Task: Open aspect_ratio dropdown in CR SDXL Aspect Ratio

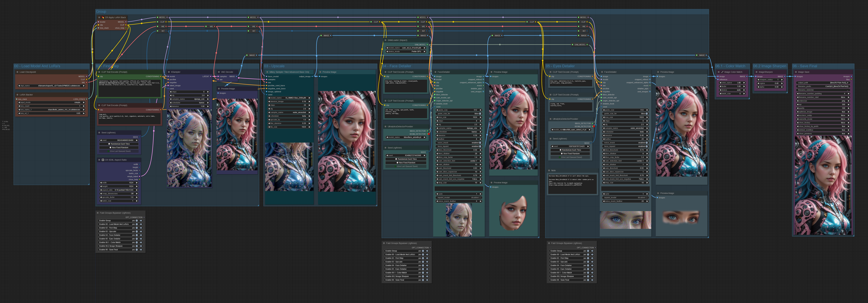Action: tap(119, 190)
